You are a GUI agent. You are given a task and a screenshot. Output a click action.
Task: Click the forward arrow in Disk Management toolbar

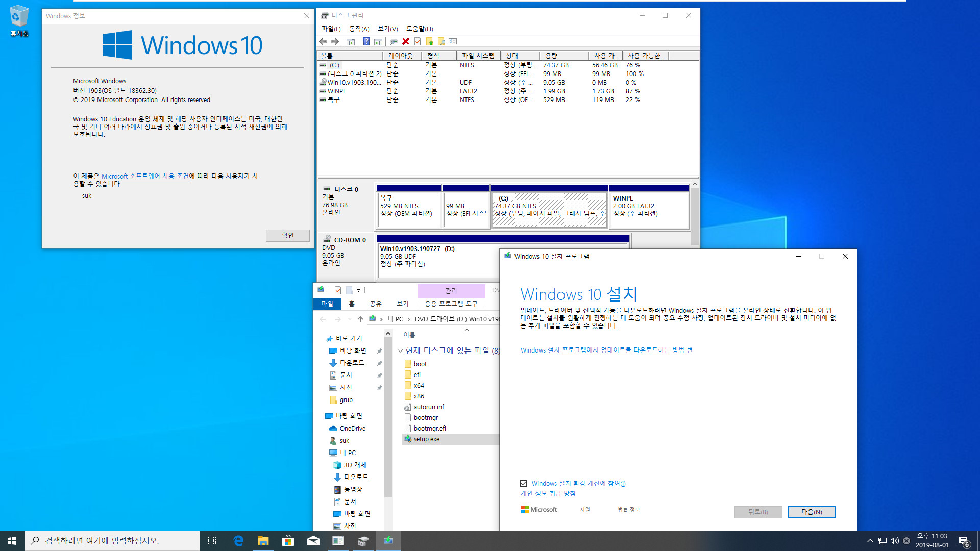coord(334,41)
